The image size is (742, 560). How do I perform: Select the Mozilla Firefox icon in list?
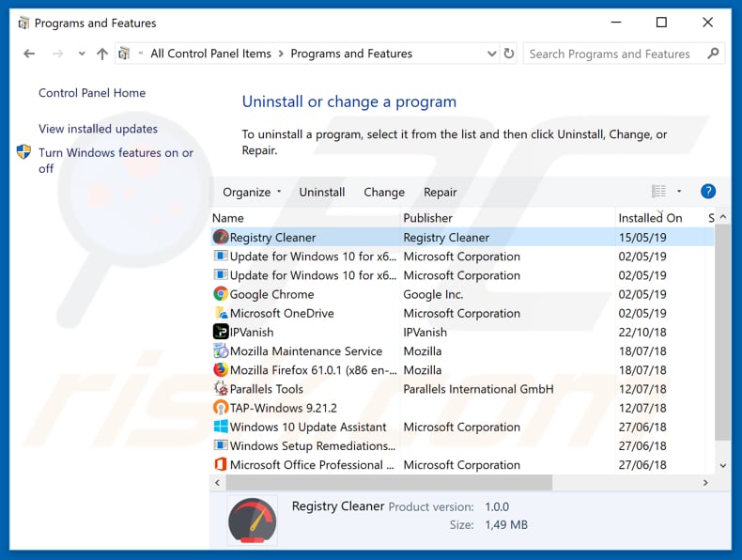pos(221,370)
